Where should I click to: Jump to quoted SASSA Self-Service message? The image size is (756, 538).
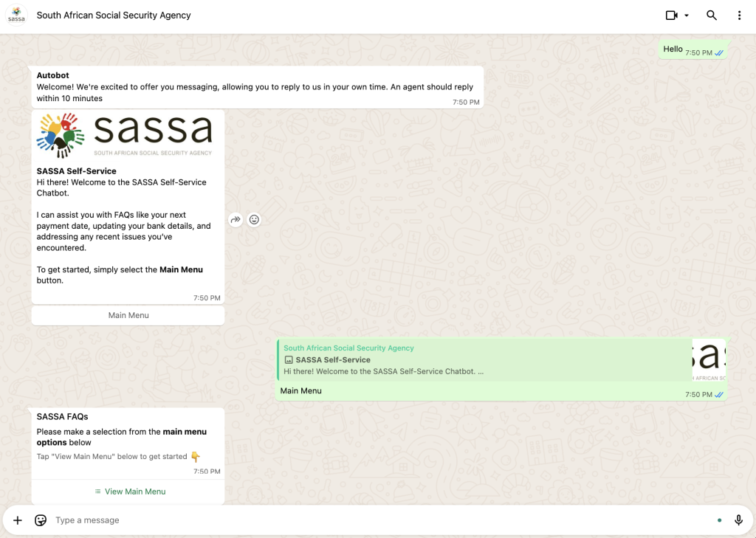(480, 360)
